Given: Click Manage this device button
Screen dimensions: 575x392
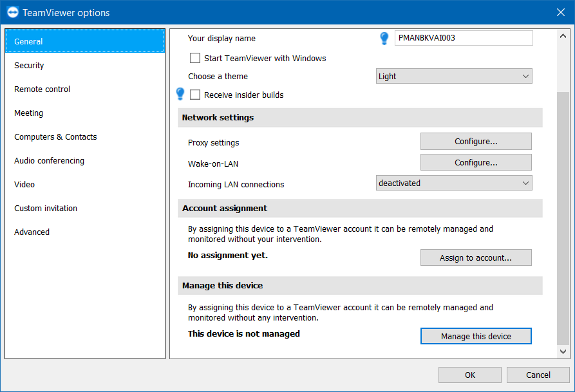Looking at the screenshot, I should point(476,336).
